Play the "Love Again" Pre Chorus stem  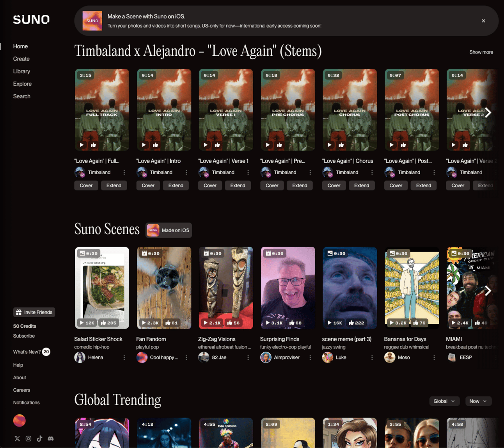[x=268, y=145]
